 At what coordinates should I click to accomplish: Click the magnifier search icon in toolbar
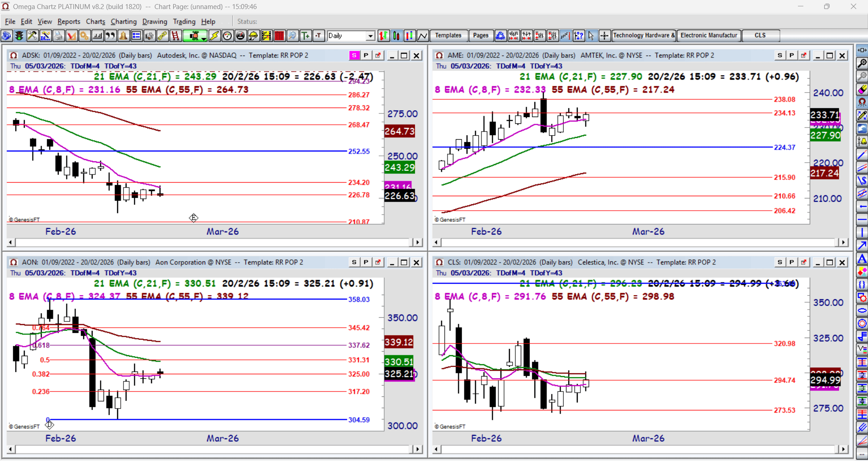click(x=292, y=36)
